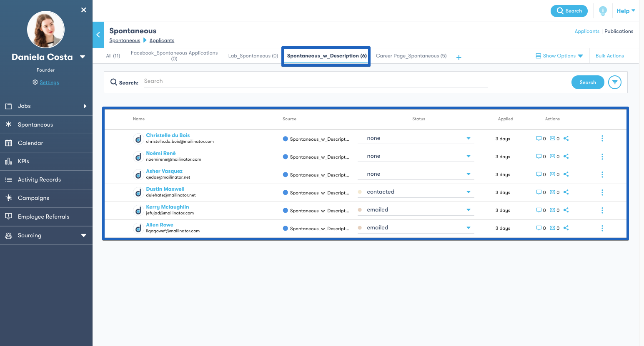Open the Settings link under Founder
644x346 pixels.
coord(49,82)
